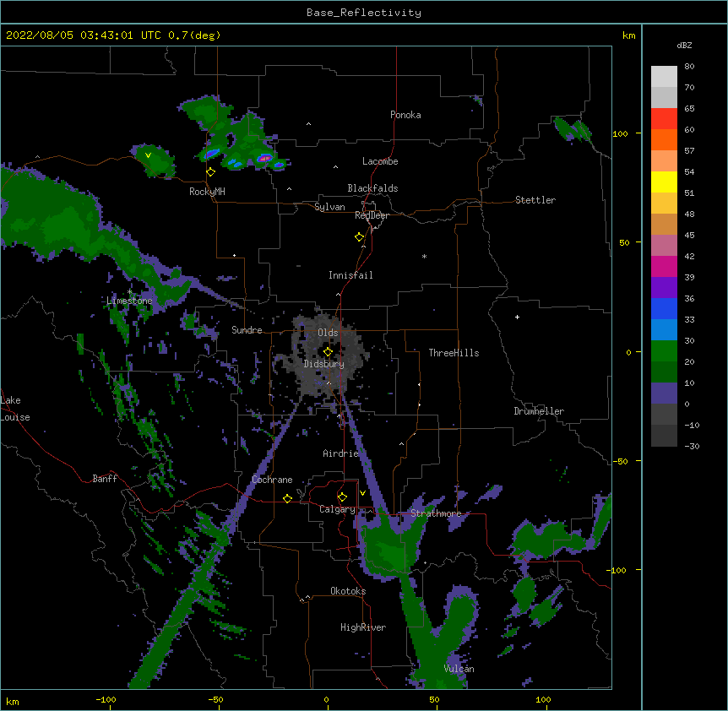The height and width of the screenshot is (711, 728).
Task: Click the Lake Louise label
Action: pos(15,409)
